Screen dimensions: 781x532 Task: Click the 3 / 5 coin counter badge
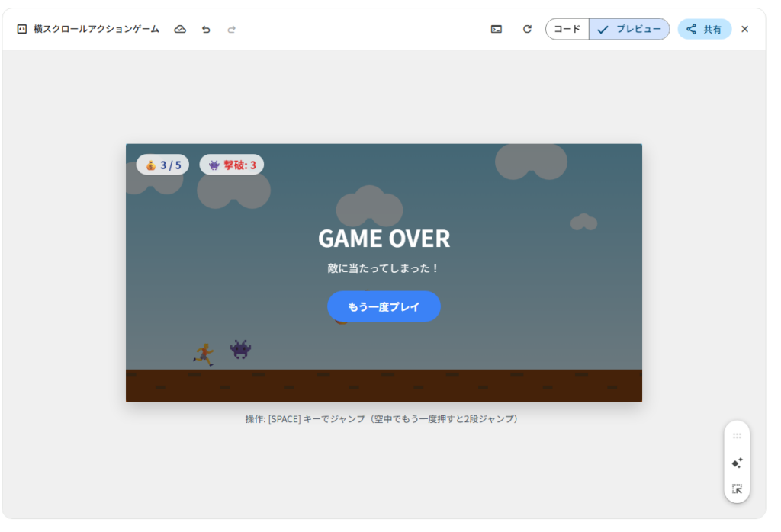[x=162, y=165]
